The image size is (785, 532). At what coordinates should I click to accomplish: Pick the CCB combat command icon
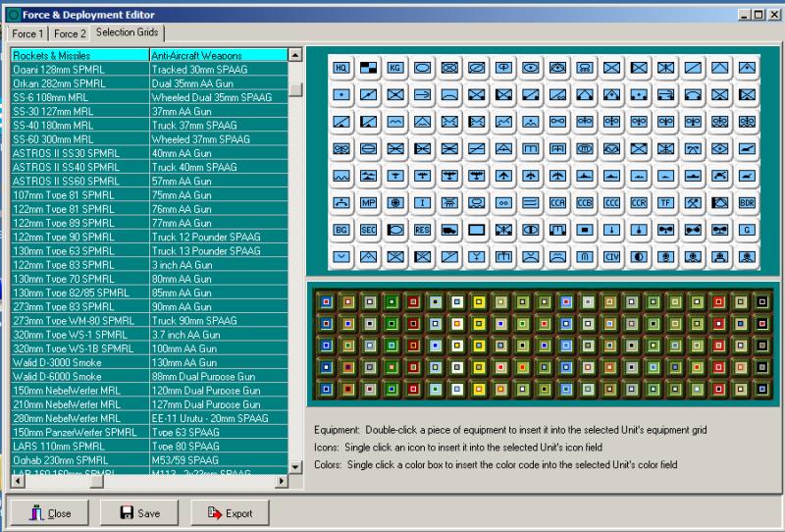(x=584, y=203)
